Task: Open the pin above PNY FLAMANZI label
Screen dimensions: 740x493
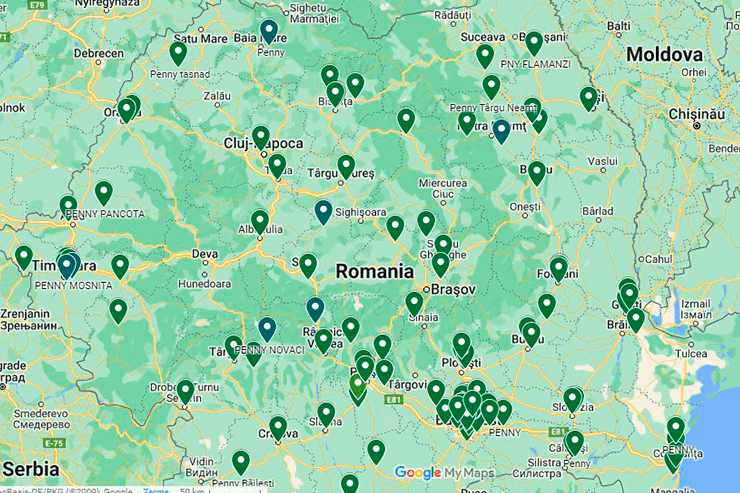Action: click(534, 43)
